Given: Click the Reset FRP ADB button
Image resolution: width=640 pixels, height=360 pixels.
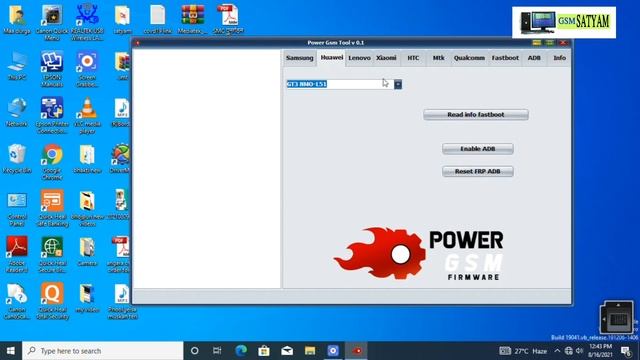Looking at the screenshot, I should (x=478, y=171).
